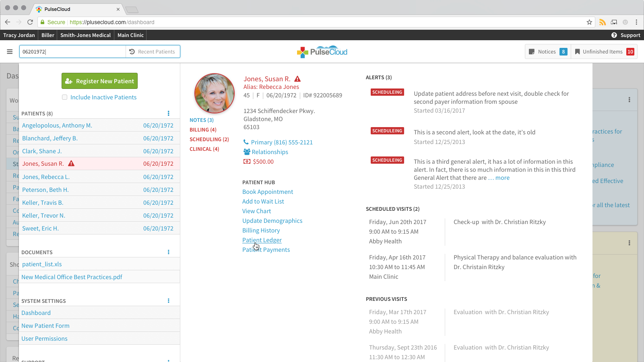Toggle Include Inactive Patients checkbox
This screenshot has width=644, height=362.
64,97
